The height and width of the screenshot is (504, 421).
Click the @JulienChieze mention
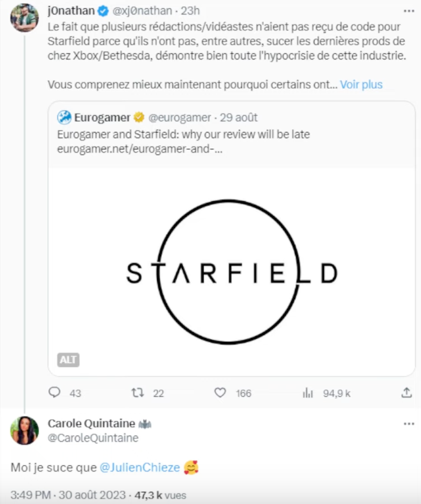tap(139, 468)
